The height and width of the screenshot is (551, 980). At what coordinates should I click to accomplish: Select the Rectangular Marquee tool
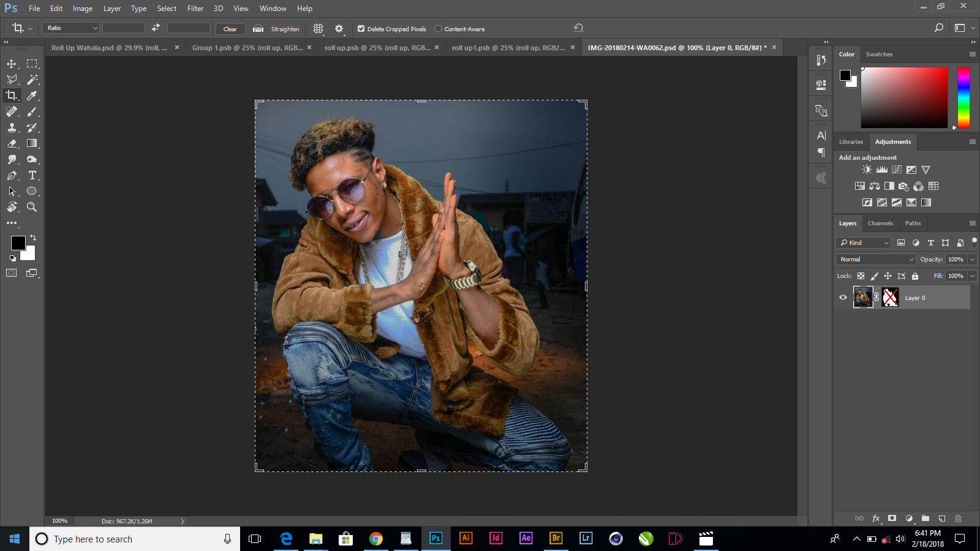tap(32, 64)
